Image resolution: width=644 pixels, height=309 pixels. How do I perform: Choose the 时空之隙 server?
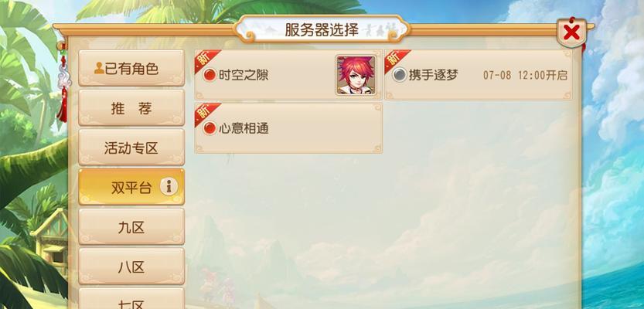coord(288,75)
